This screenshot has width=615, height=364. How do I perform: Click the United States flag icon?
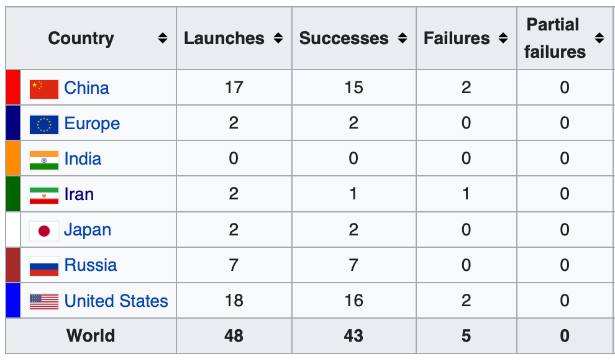tap(44, 302)
